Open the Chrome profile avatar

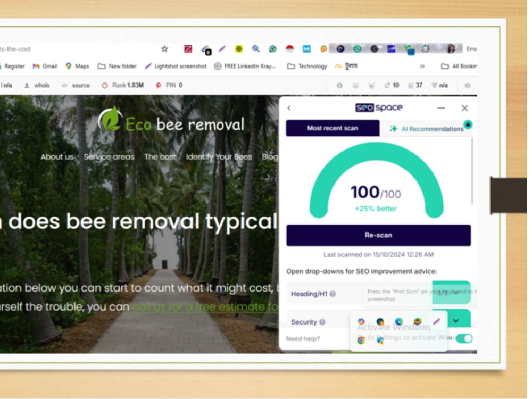(451, 49)
